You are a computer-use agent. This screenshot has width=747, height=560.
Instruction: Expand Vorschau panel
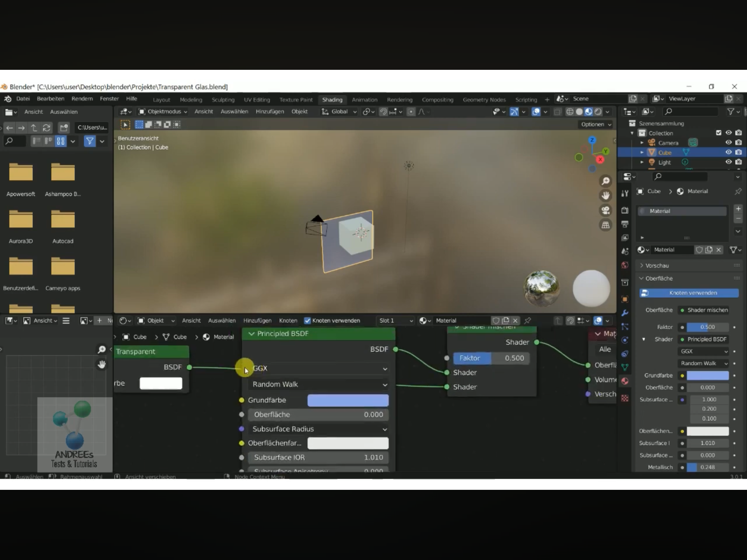pos(656,265)
